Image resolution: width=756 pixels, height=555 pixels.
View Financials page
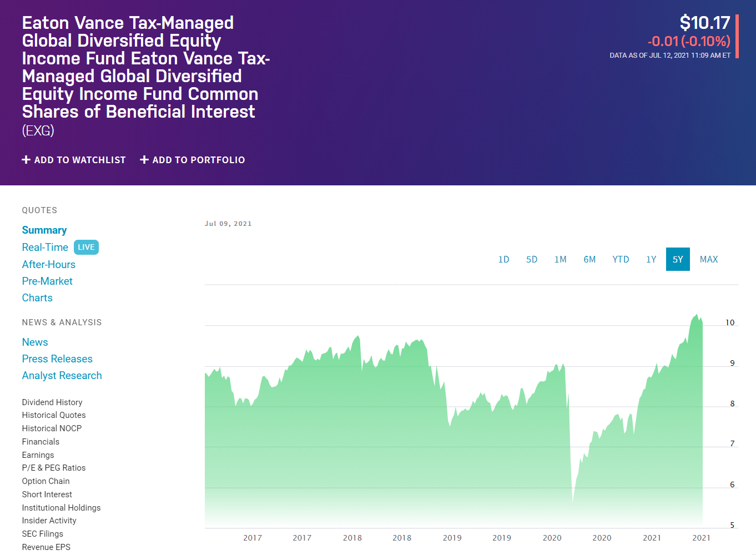click(41, 442)
